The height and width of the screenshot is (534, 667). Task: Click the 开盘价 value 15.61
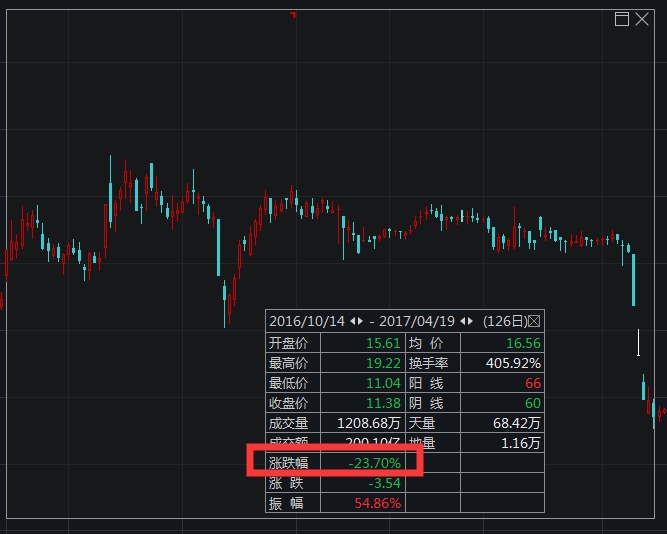383,343
